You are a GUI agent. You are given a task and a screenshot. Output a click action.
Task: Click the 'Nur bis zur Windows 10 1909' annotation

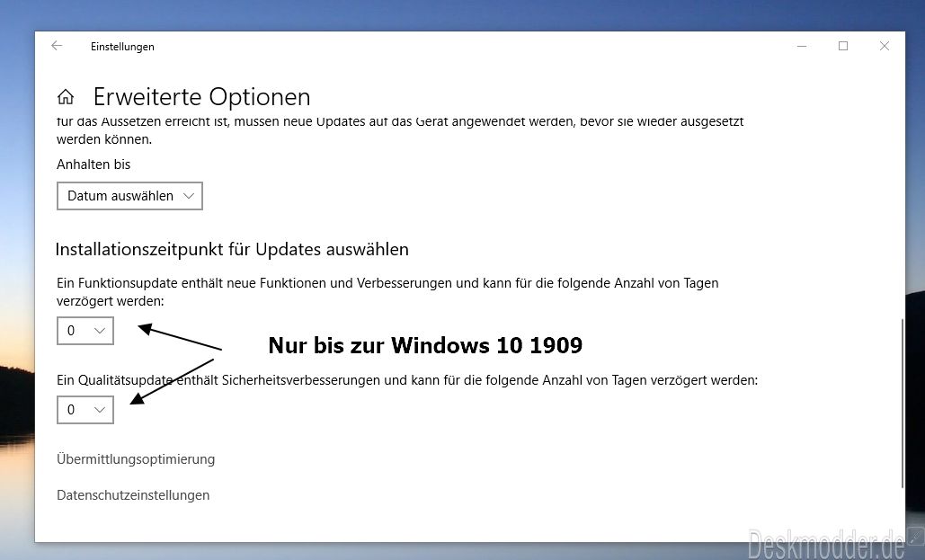pos(425,345)
